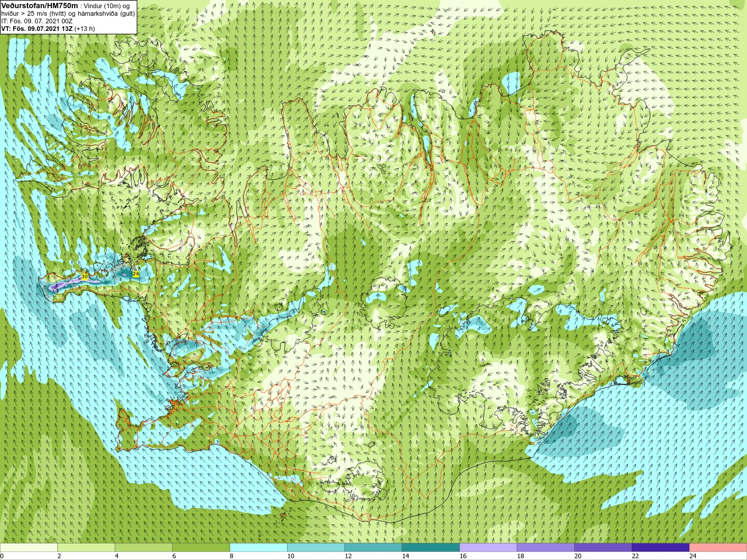Click the light green 2–4 m/s legend swatch
747x560 pixels.
86,548
